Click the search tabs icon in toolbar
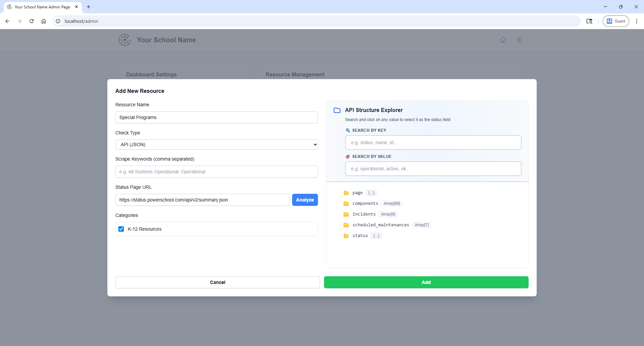644x346 pixels. pyautogui.click(x=589, y=21)
